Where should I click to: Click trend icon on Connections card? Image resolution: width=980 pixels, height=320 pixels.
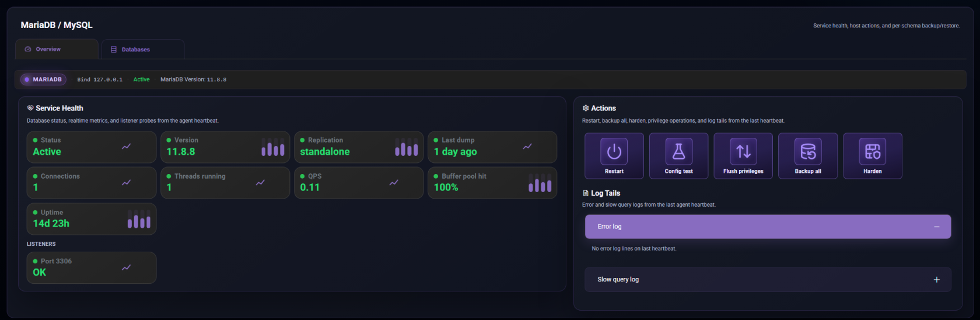[x=126, y=183]
